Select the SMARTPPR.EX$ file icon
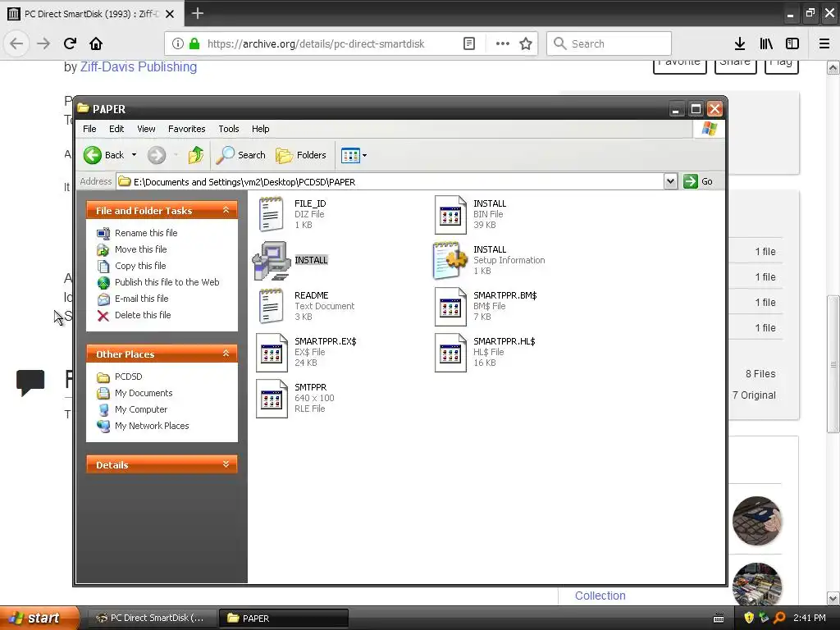Image resolution: width=840 pixels, height=630 pixels. tap(271, 353)
